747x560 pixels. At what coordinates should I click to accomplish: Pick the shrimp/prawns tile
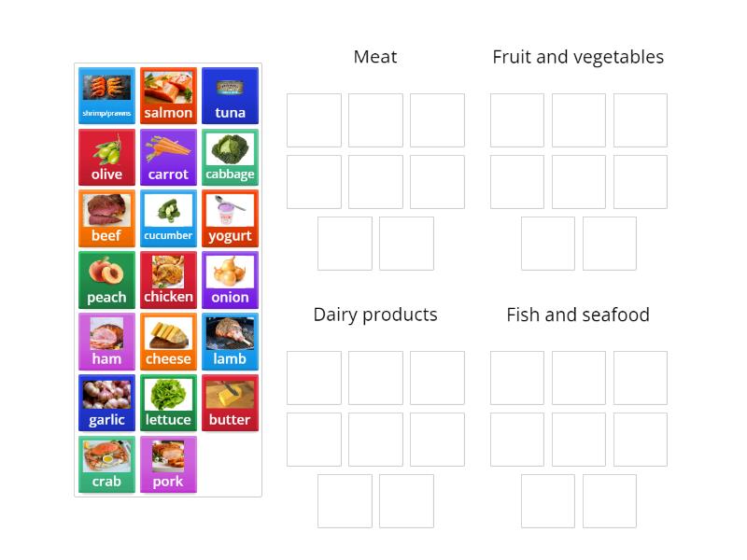click(x=106, y=96)
